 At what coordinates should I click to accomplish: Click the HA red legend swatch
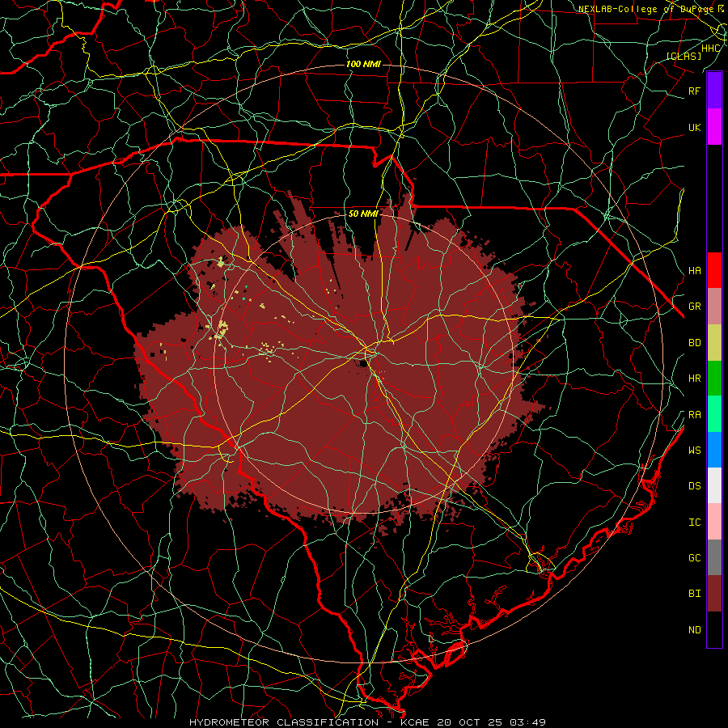(x=714, y=270)
